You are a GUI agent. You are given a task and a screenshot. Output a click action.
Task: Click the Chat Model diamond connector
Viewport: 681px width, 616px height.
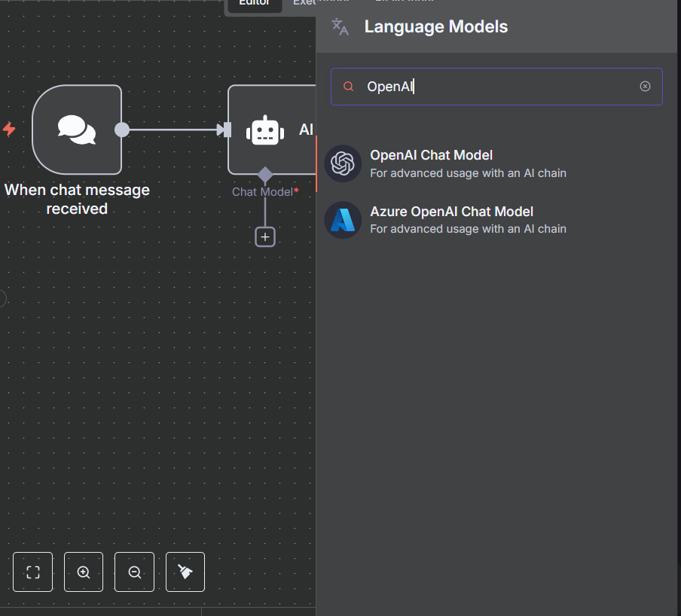(x=265, y=175)
